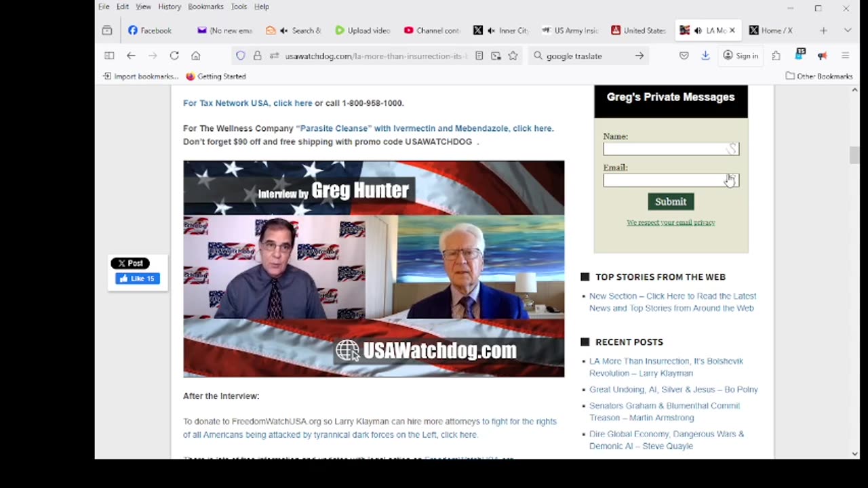Open Dire Global Economy Steve Quayle post

667,440
